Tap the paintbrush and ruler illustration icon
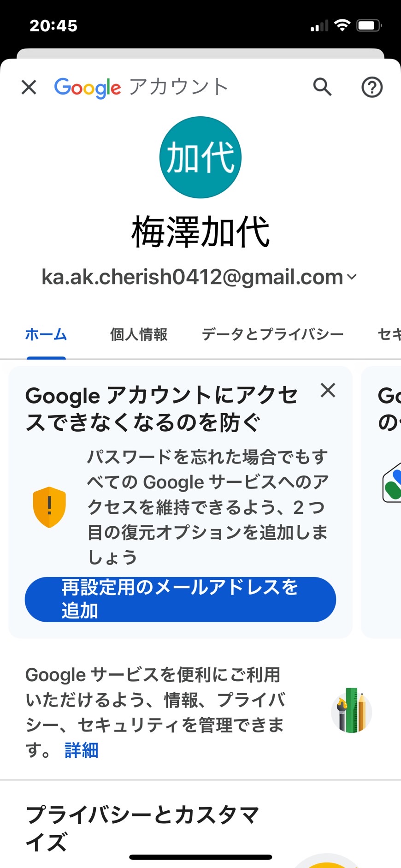 351,712
